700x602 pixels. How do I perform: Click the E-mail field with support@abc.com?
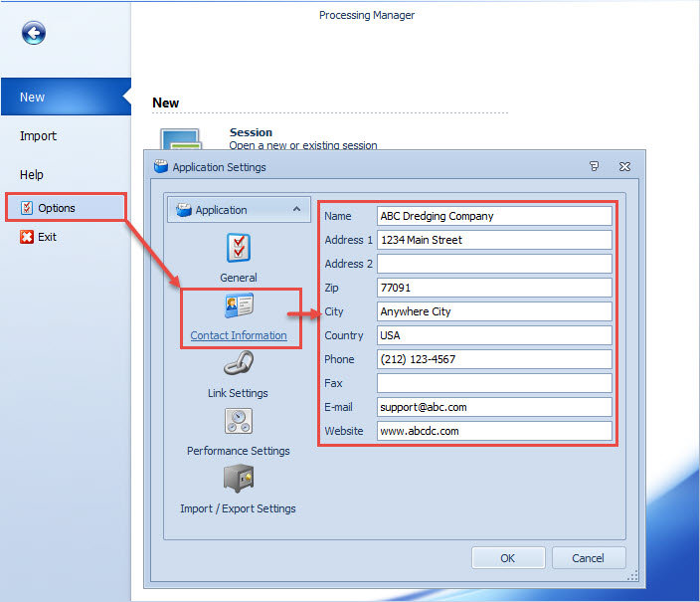coord(494,407)
